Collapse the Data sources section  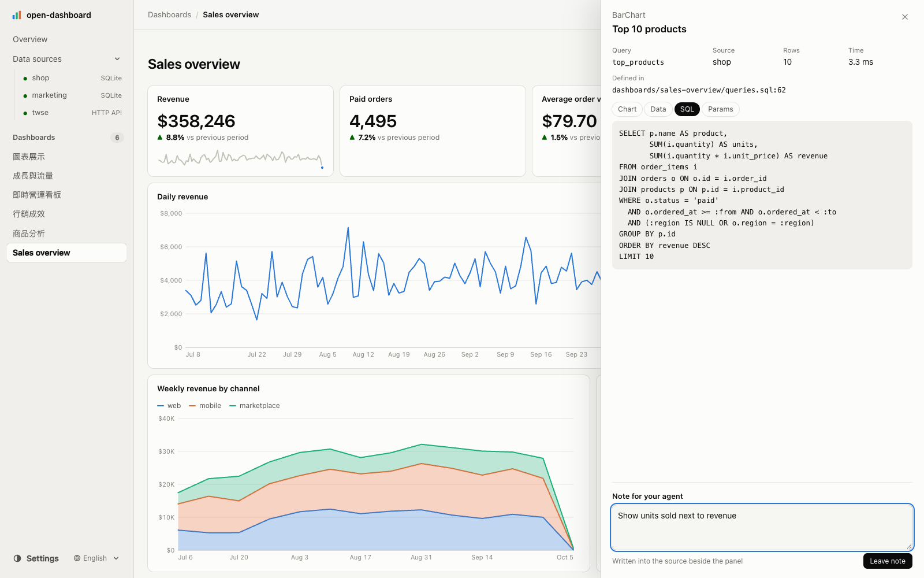click(x=117, y=59)
